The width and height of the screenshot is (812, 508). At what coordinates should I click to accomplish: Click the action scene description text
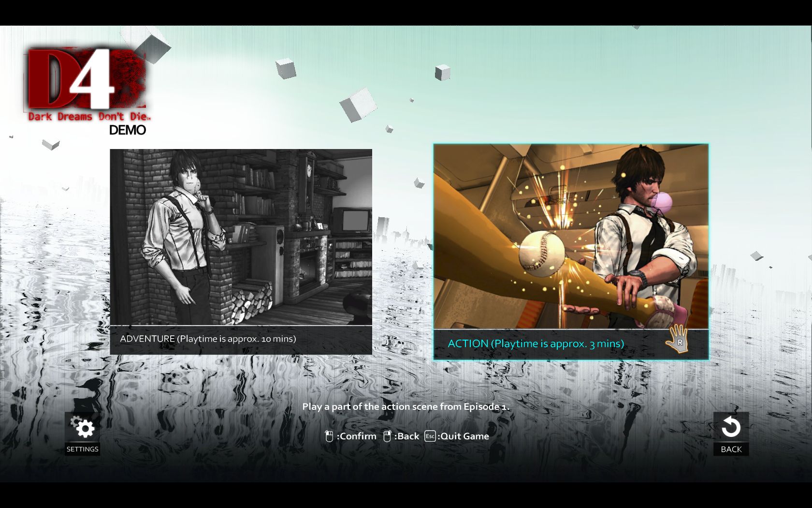point(406,406)
